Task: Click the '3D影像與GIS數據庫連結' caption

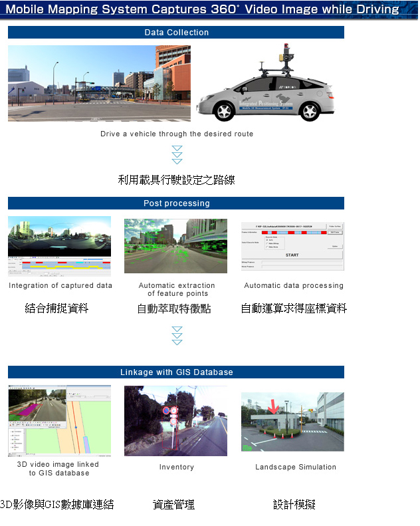Action: [x=57, y=505]
